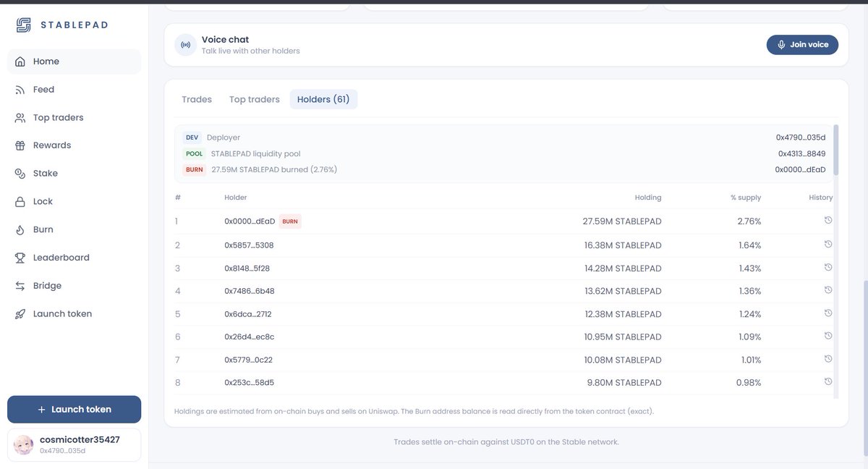Click the page vertical scrollbar
Screen dimensions: 868x469
point(865,370)
